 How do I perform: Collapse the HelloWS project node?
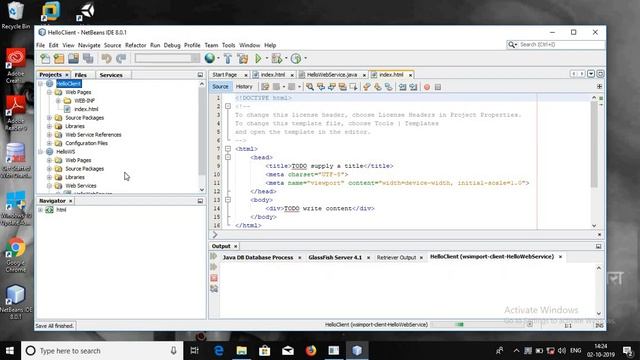(x=40, y=152)
